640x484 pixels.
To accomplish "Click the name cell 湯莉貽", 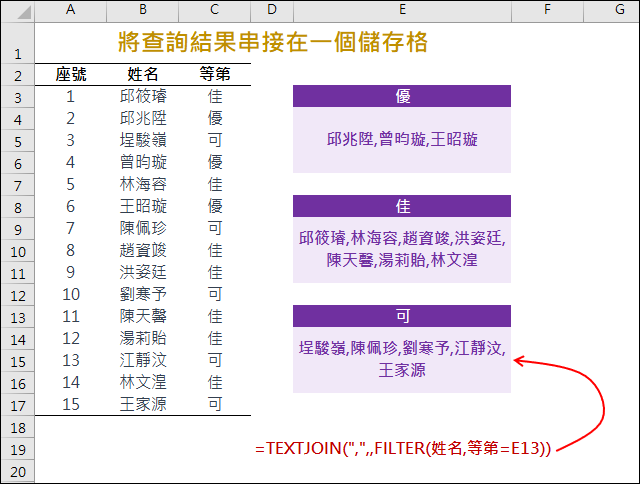I will (x=142, y=339).
